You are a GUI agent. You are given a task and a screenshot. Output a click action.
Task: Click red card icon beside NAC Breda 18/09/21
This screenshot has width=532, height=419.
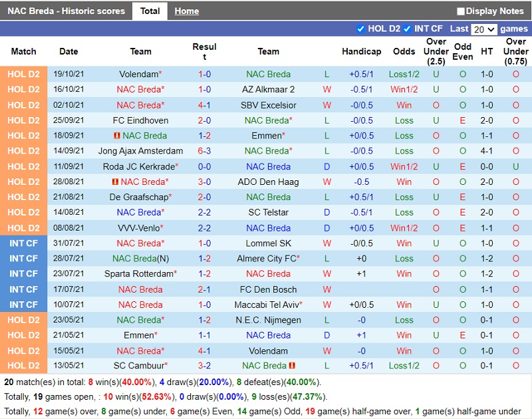click(117, 136)
